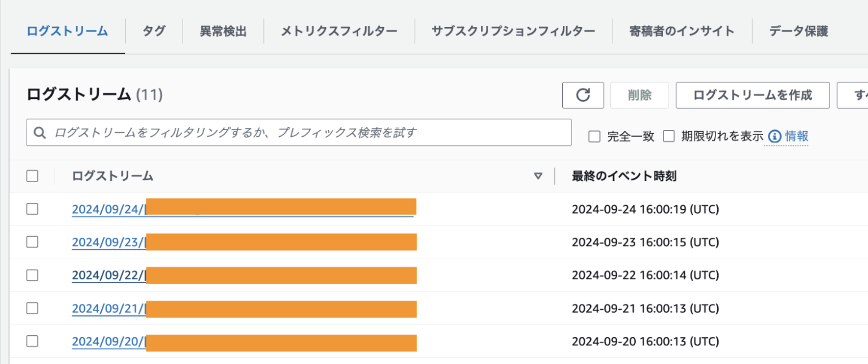
Task: Check the checkbox for the 2024/09/20 stream
Action: click(32, 341)
